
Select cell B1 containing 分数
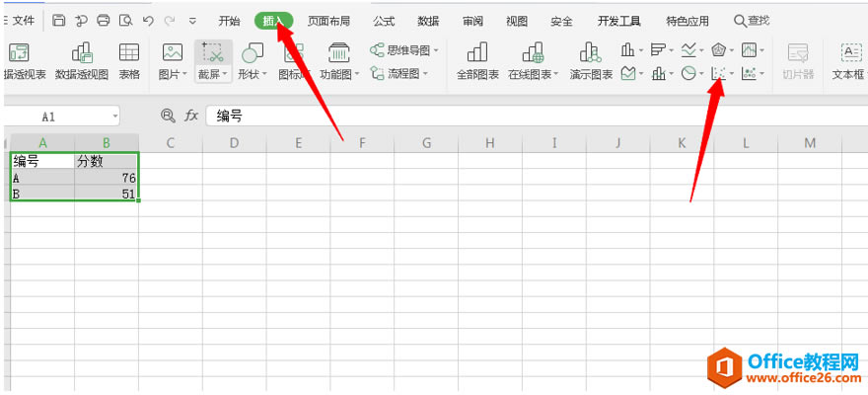point(107,161)
